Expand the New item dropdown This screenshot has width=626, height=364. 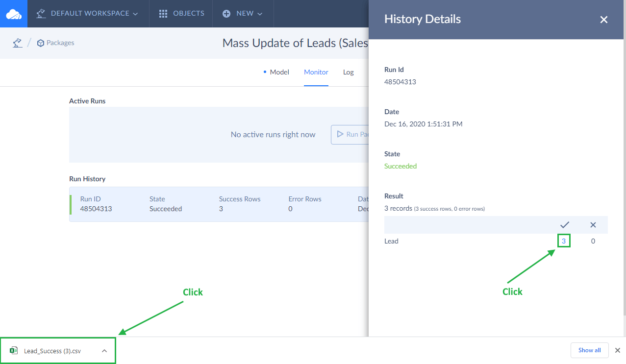[243, 14]
